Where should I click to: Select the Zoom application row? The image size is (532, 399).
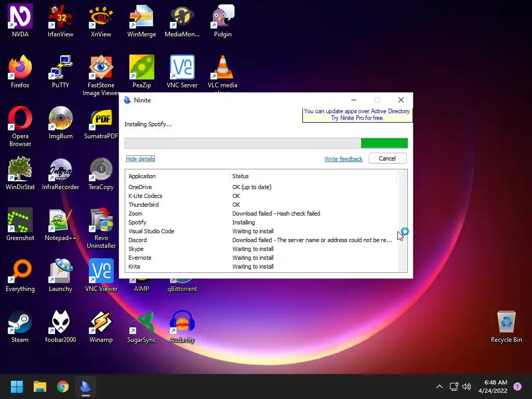tap(261, 214)
